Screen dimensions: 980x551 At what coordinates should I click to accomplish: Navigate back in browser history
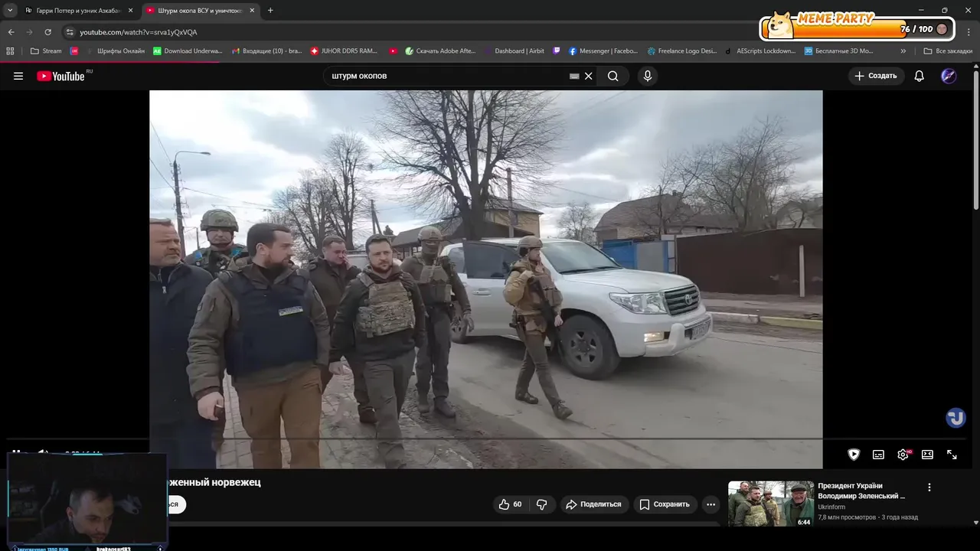click(11, 32)
